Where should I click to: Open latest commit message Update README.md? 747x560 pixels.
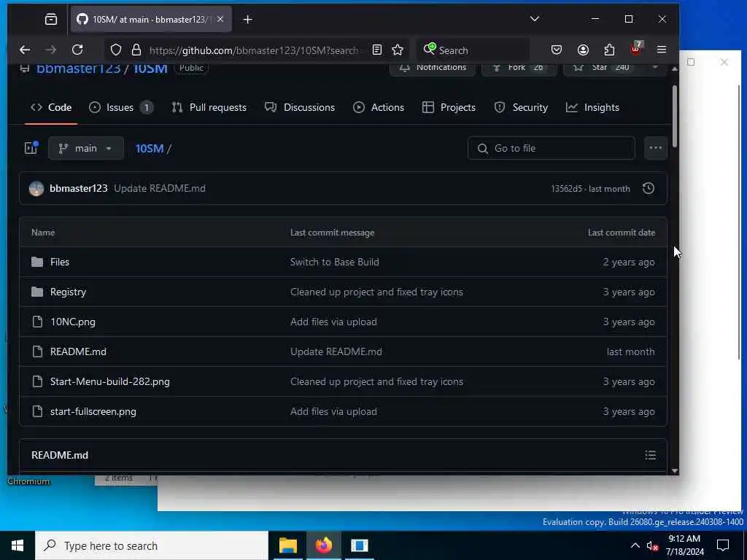pyautogui.click(x=160, y=189)
